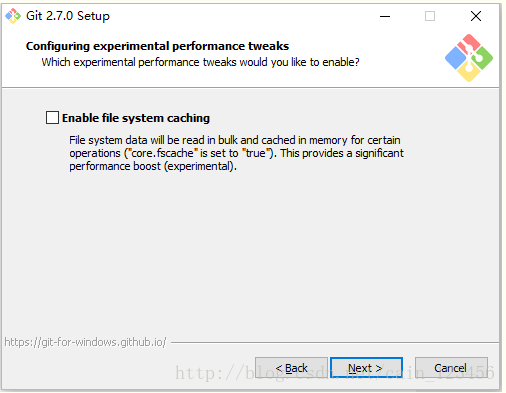Viewport: 506px width, 393px height.
Task: Click the horizontal separator beside the URL
Action: click(335, 342)
